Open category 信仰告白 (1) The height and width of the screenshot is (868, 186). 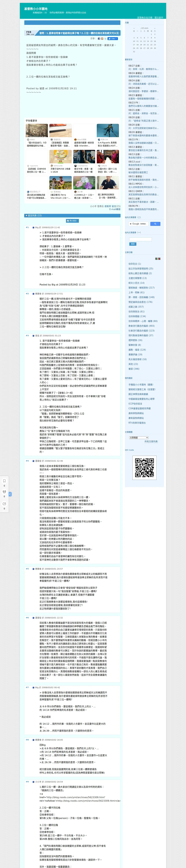tap(135, 264)
